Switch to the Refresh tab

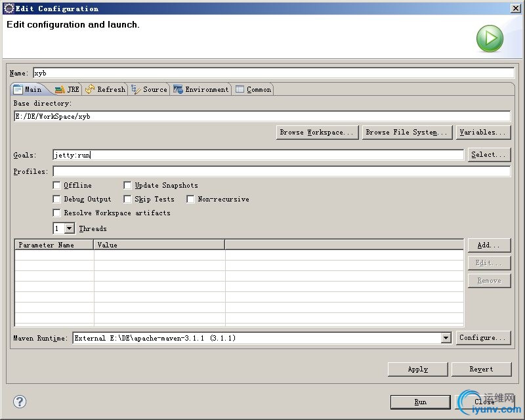coord(105,89)
